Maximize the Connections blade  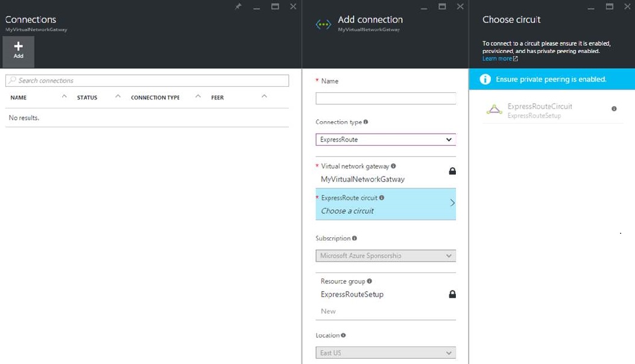pyautogui.click(x=275, y=7)
